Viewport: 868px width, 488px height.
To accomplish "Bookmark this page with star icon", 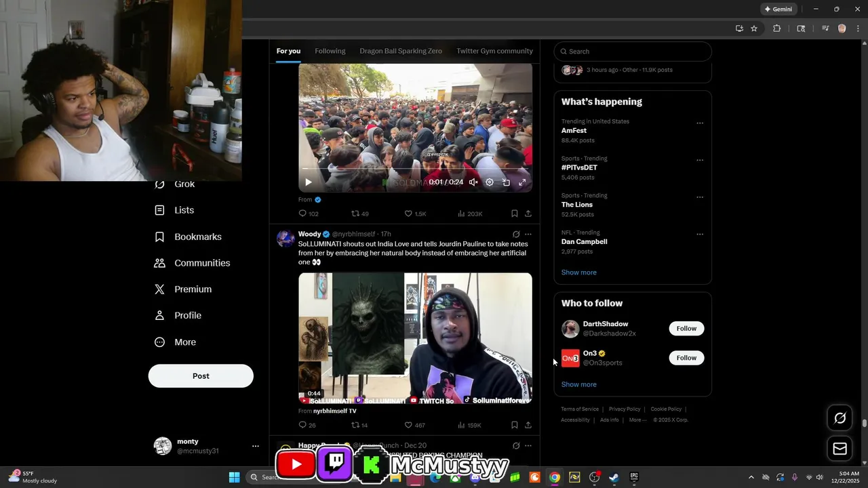I will coord(754,28).
